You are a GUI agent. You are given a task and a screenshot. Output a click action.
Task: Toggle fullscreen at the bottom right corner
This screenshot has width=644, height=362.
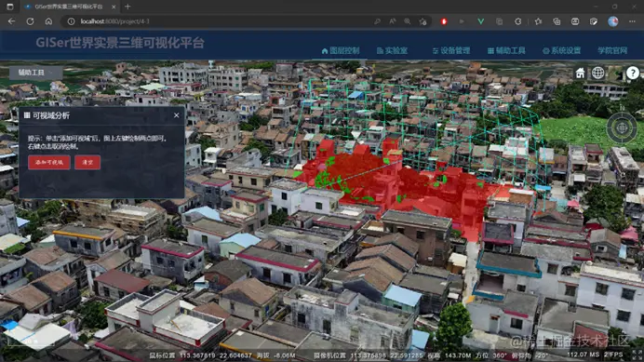[637, 355]
